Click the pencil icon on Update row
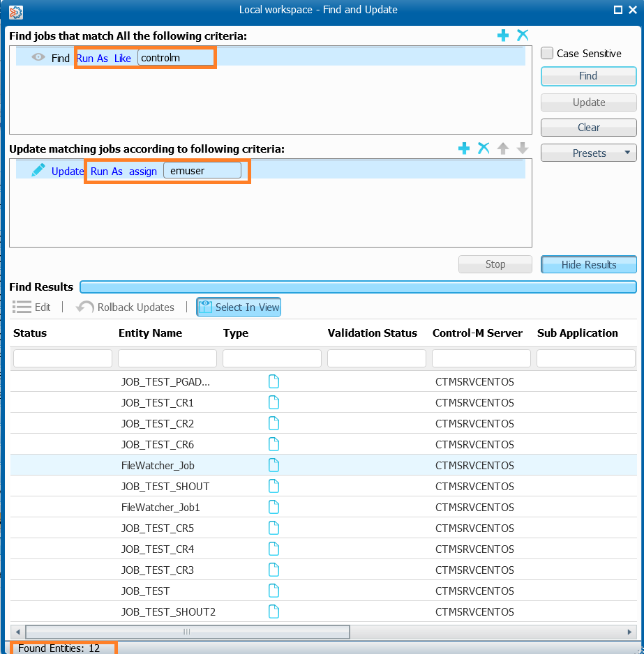 [38, 170]
